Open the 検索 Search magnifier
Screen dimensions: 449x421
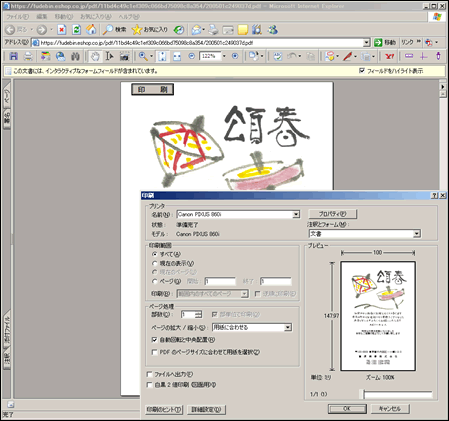pyautogui.click(x=114, y=30)
